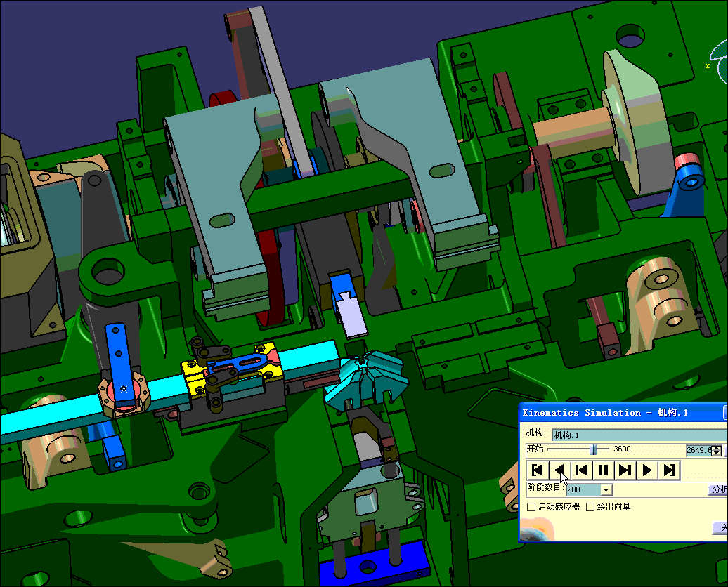
Task: Jump to simulation end
Action: (669, 470)
